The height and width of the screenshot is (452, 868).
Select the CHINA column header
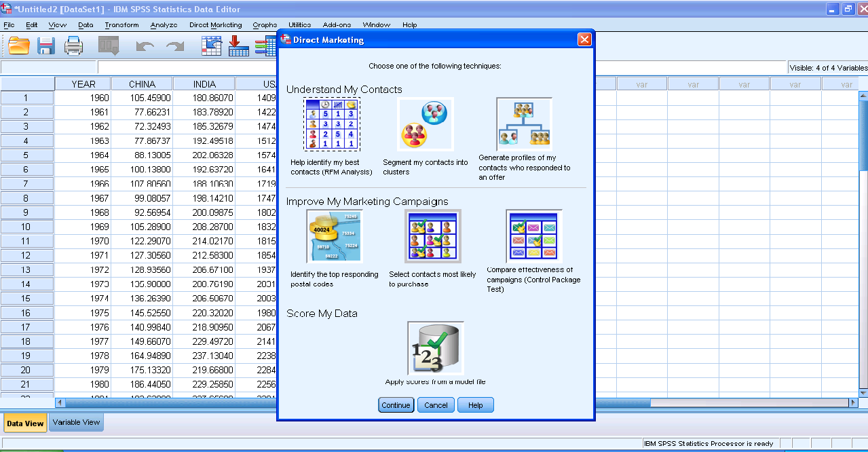pyautogui.click(x=142, y=84)
